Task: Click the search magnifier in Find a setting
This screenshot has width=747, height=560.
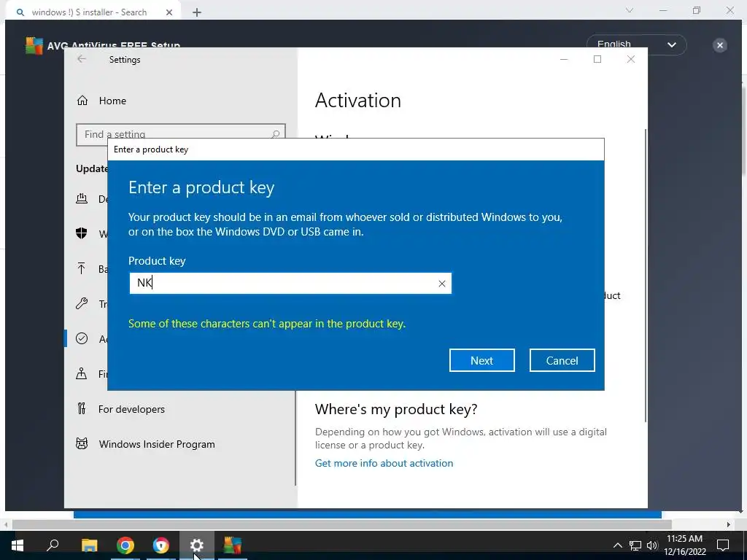Action: pos(275,135)
